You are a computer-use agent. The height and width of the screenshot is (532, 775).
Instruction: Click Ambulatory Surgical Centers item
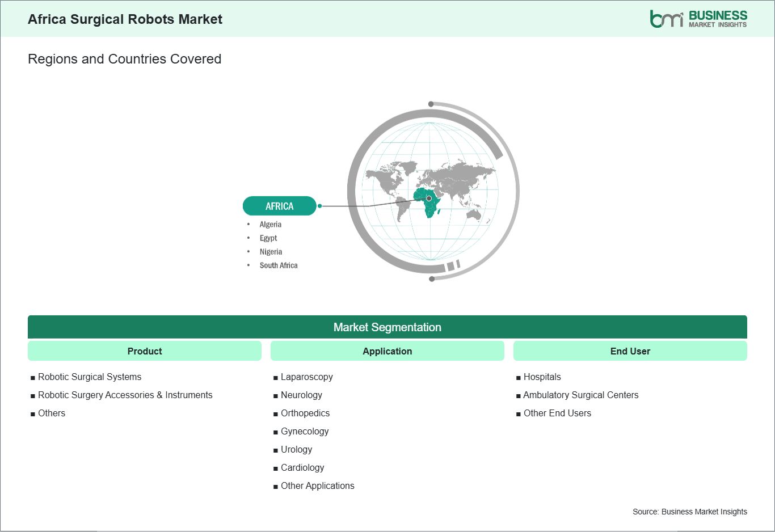[581, 395]
